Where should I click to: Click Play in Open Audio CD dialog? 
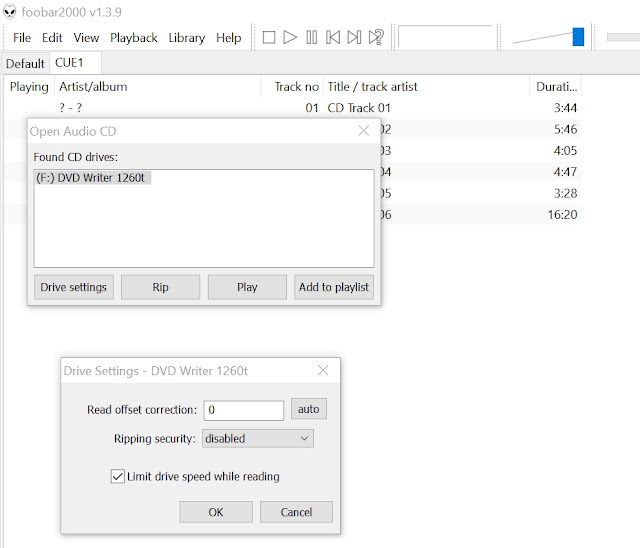point(247,287)
